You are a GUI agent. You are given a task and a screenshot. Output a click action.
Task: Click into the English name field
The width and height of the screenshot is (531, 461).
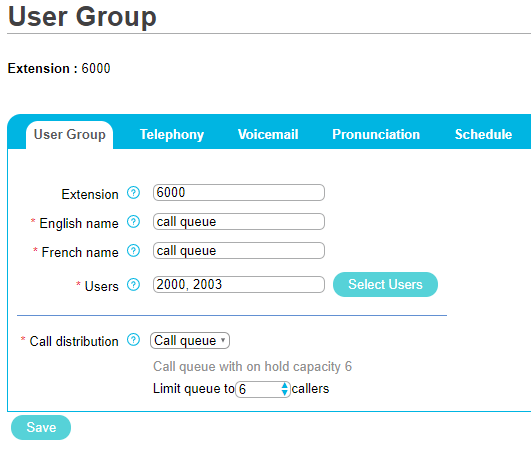pyautogui.click(x=239, y=222)
